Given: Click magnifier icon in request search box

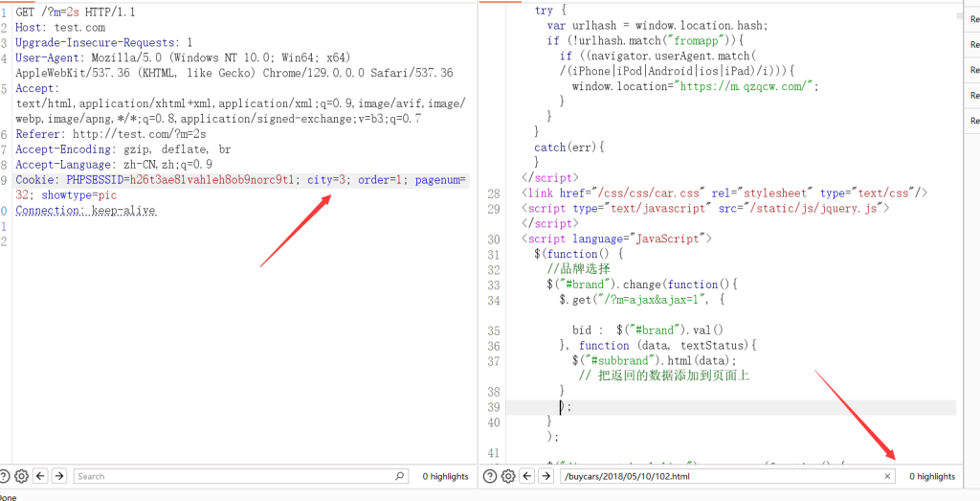Looking at the screenshot, I should point(399,476).
